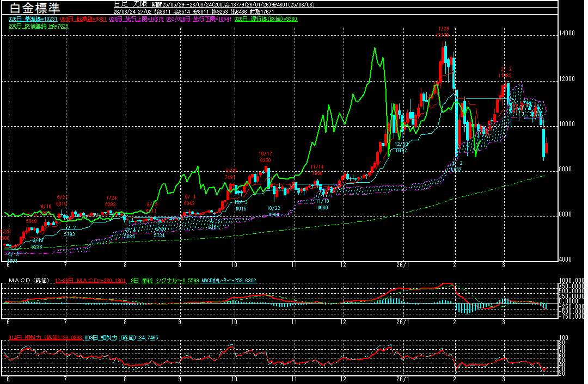This screenshot has height=384, width=588.
Task: Click the 10/17 8250 peak label
Action: 265,157
